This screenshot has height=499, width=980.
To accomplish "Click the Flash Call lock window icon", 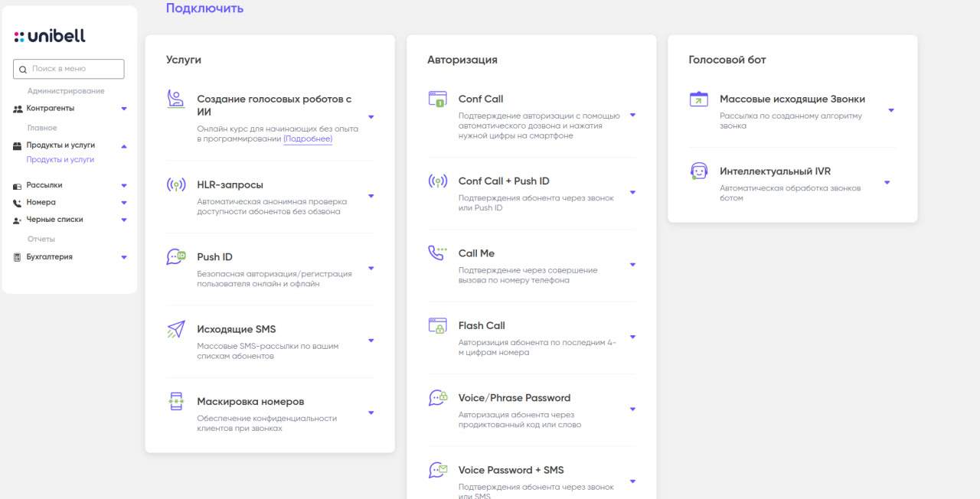I will 437,325.
